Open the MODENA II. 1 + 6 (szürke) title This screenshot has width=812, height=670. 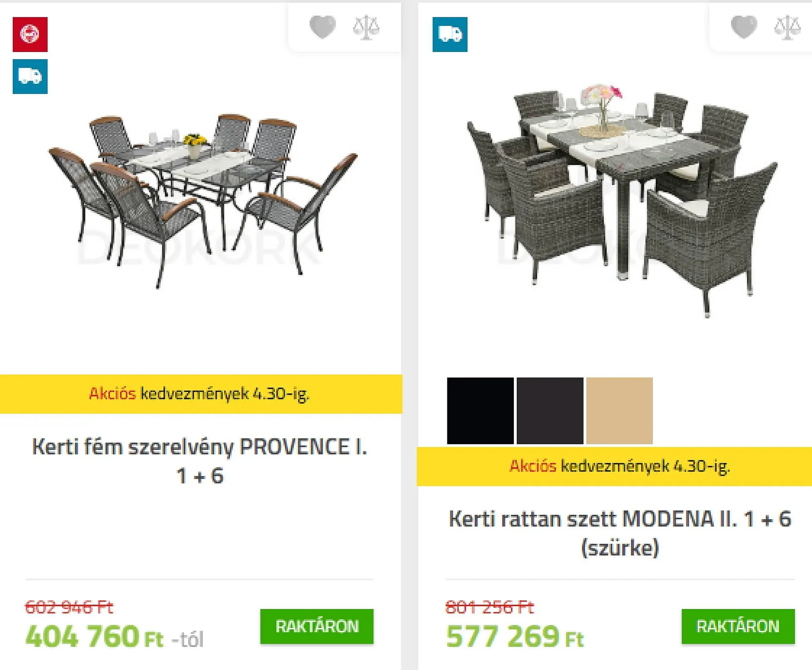tap(620, 533)
